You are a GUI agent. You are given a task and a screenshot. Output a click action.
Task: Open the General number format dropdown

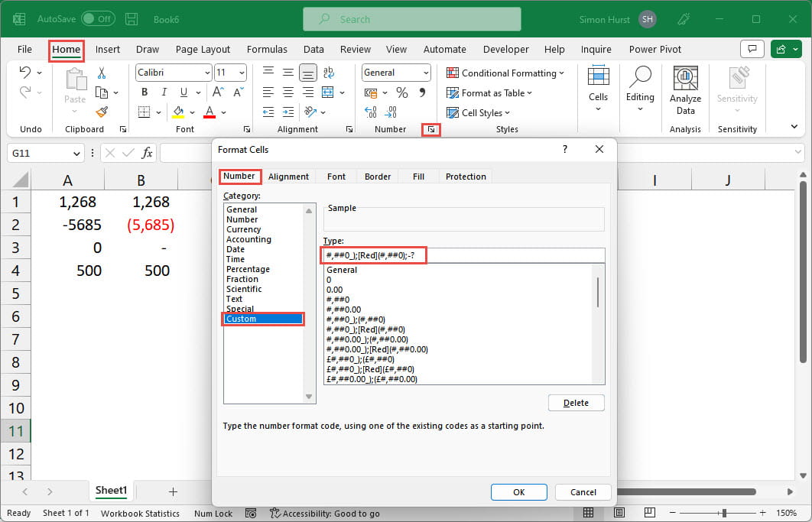point(425,73)
